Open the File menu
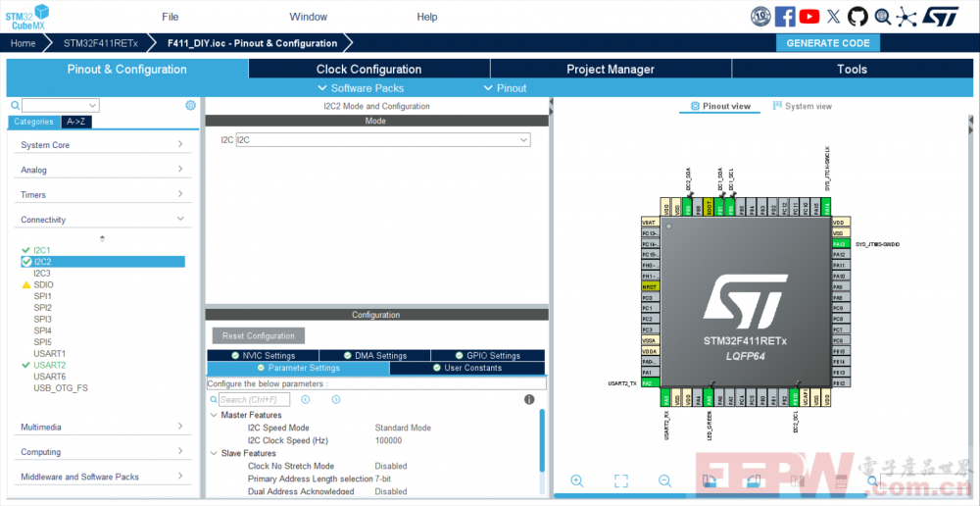Screen dimensions: 980x506 click(x=170, y=17)
